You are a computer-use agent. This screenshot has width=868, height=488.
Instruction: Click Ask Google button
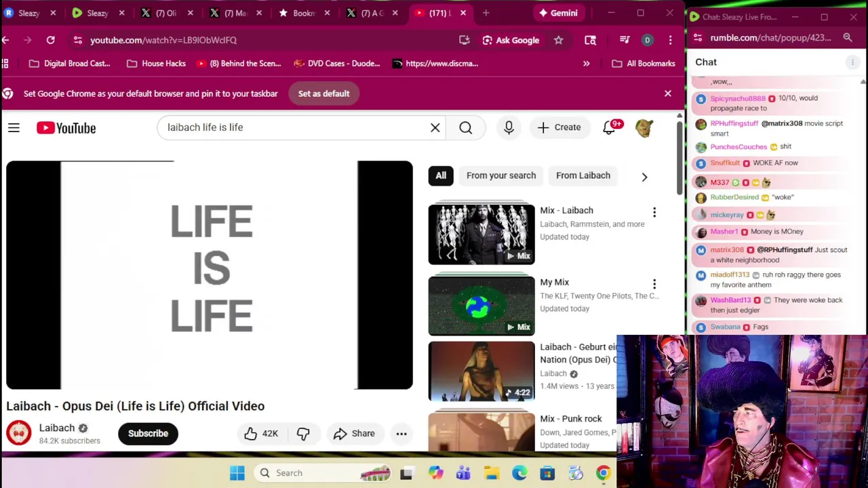(x=511, y=40)
